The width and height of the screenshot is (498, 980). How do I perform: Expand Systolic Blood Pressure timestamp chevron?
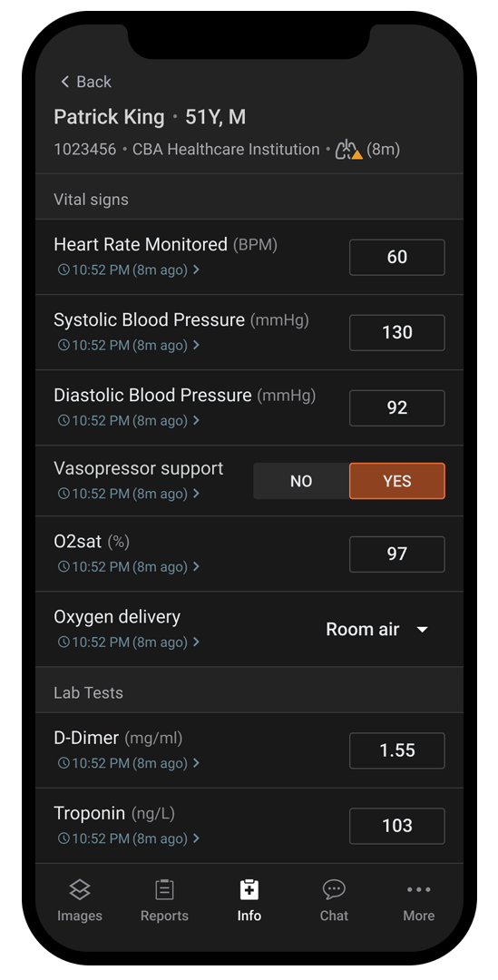pos(196,345)
